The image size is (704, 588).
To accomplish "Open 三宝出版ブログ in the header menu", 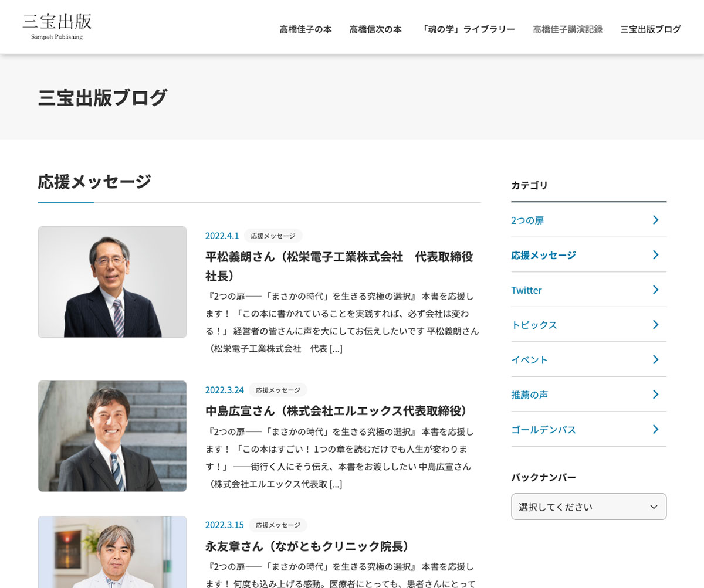I will click(651, 29).
